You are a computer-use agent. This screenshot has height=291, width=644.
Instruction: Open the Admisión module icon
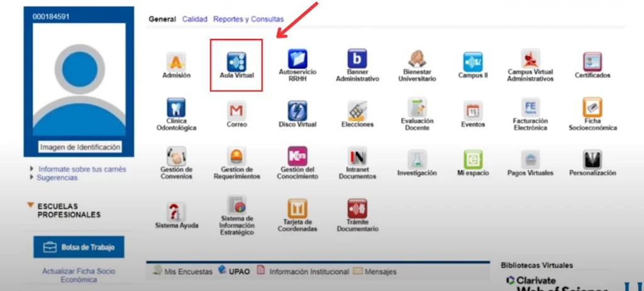pos(176,62)
